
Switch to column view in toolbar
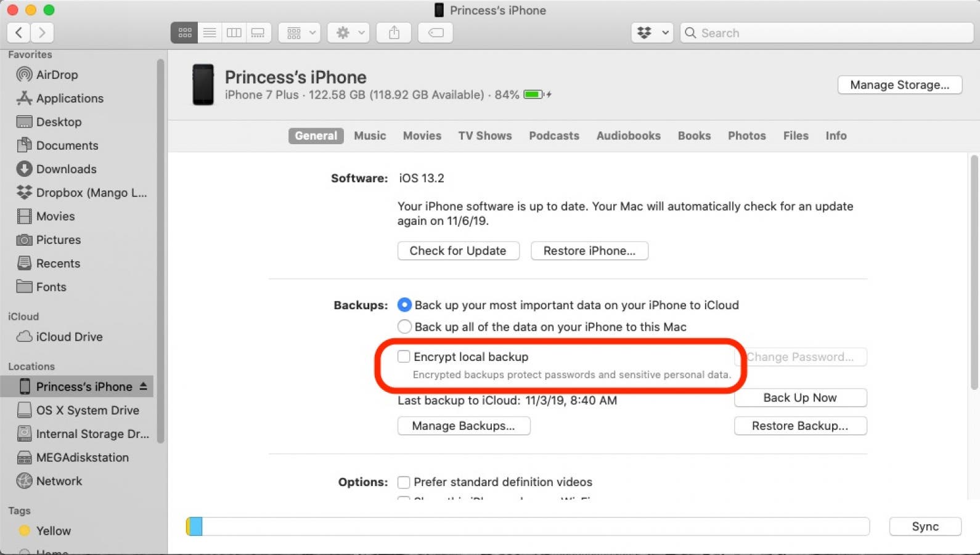pos(234,33)
